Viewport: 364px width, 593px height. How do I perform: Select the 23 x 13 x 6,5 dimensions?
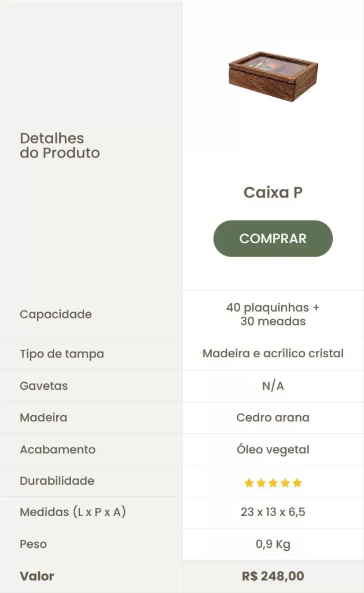[x=273, y=513]
